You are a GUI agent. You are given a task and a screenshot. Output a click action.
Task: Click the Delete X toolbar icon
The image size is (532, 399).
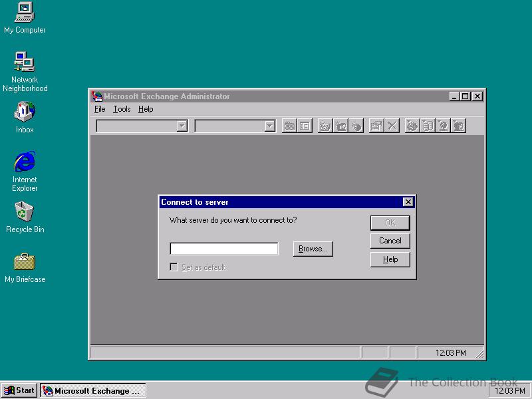(392, 126)
